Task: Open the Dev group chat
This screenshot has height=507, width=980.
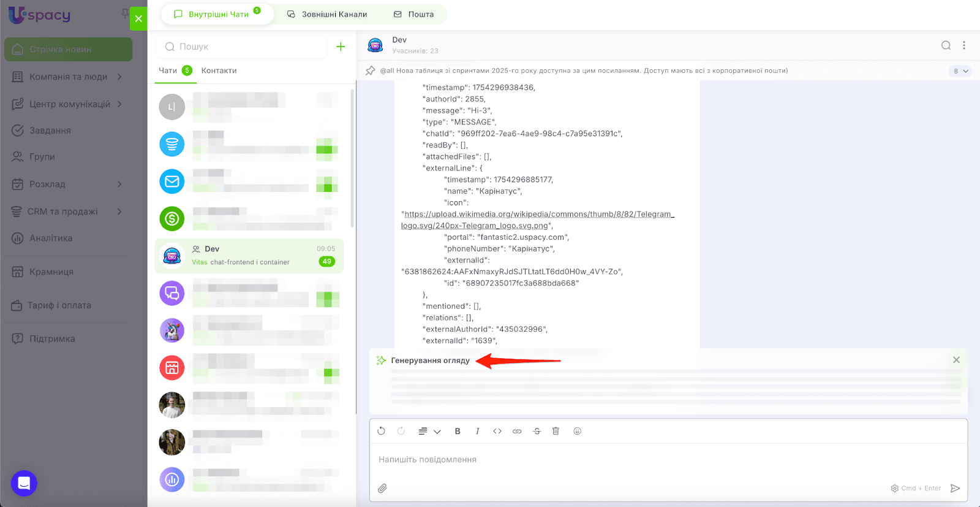Action: (x=249, y=256)
